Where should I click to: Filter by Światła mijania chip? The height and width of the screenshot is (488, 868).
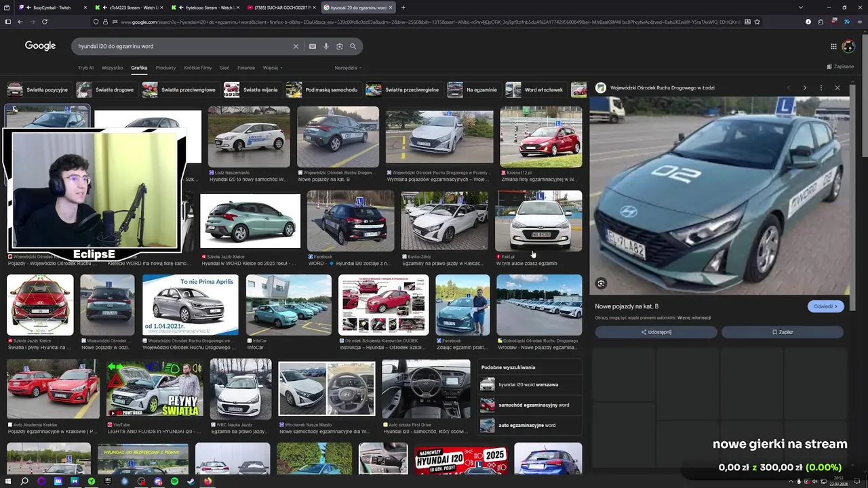252,89
